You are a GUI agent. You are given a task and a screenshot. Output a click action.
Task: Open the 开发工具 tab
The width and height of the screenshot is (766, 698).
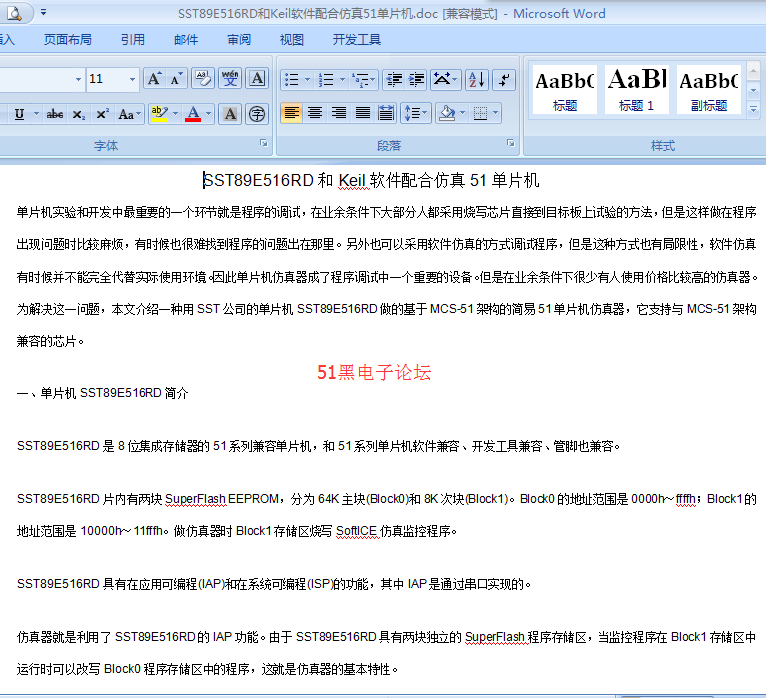tap(357, 40)
